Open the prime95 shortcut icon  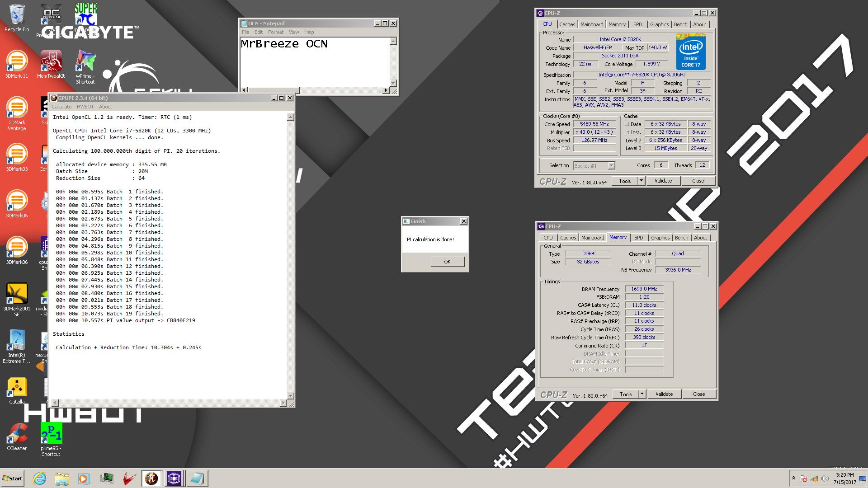click(51, 439)
